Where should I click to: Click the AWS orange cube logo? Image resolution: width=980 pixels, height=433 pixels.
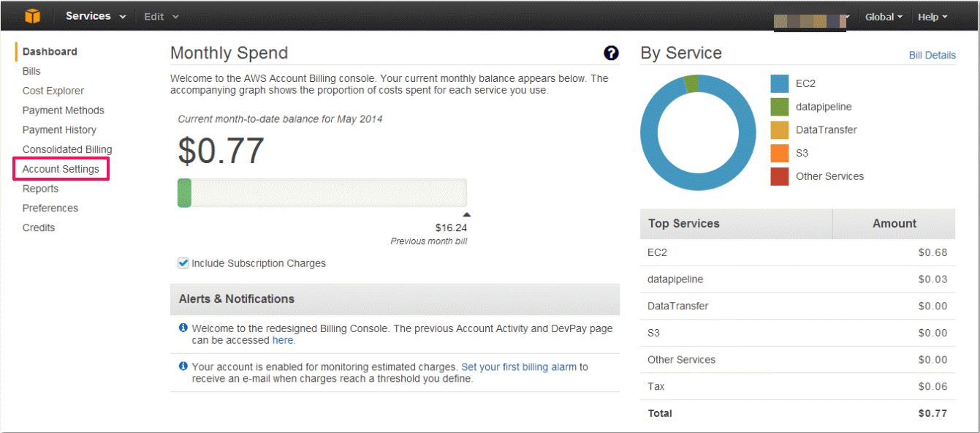point(32,16)
